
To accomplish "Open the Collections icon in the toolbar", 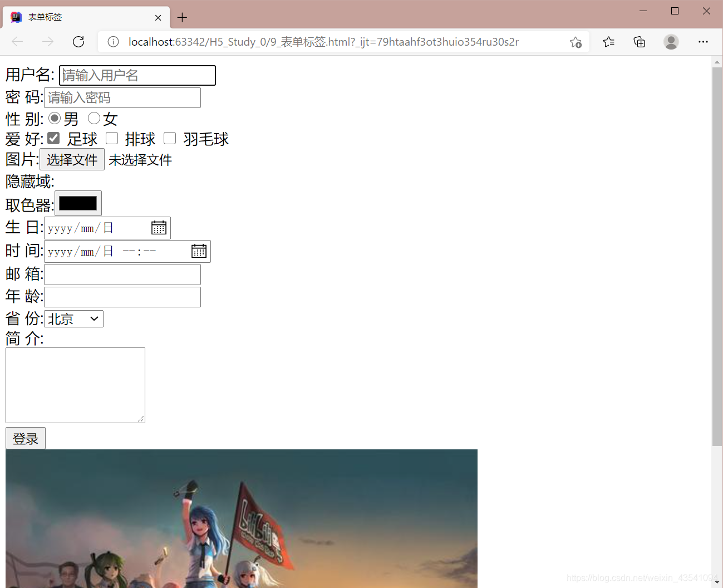I will pyautogui.click(x=639, y=42).
